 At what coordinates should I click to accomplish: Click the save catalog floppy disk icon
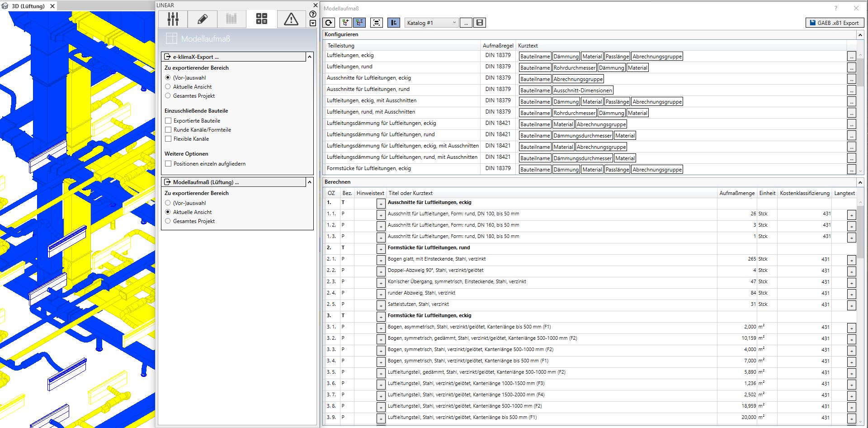pyautogui.click(x=480, y=23)
